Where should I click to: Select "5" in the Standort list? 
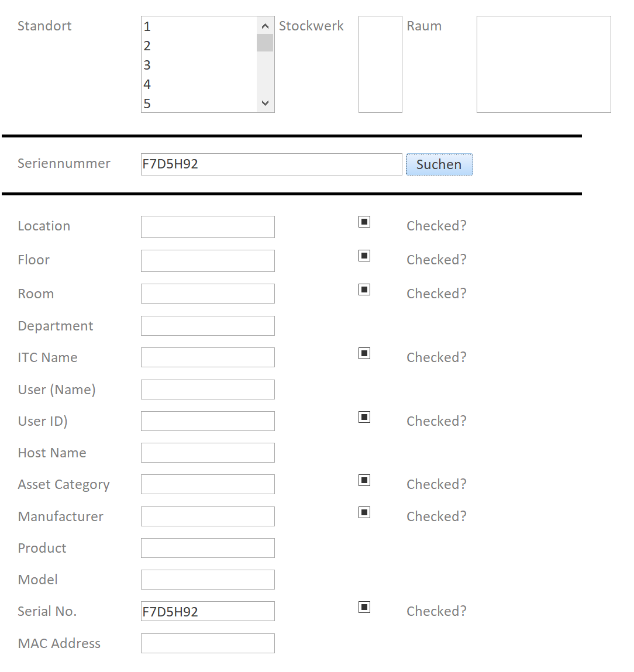coord(175,104)
